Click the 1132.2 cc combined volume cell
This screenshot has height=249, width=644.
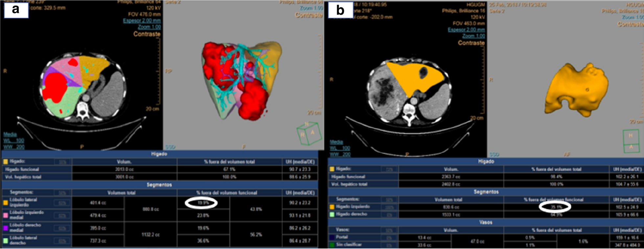151,235
